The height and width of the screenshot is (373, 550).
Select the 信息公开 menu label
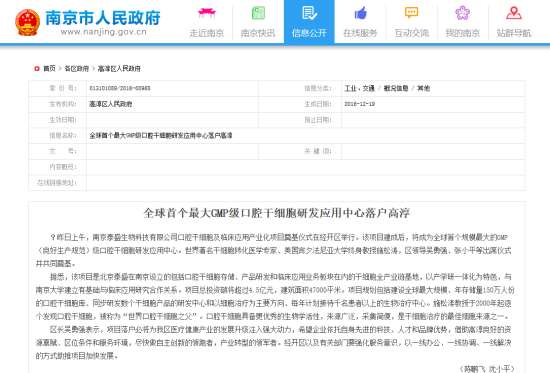click(x=309, y=33)
